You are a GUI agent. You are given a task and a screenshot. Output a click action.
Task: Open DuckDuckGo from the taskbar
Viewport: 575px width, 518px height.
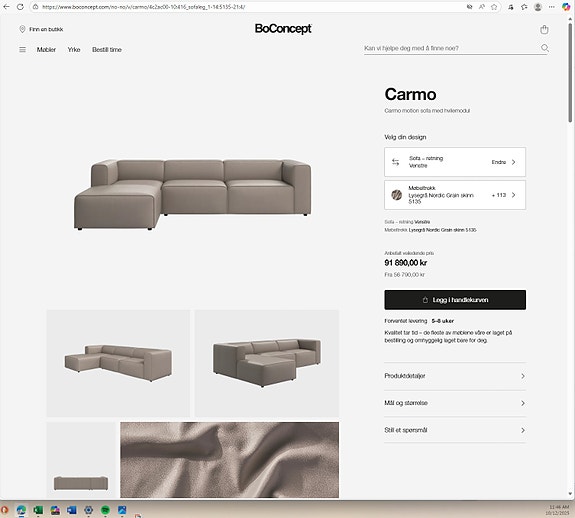pos(4,510)
